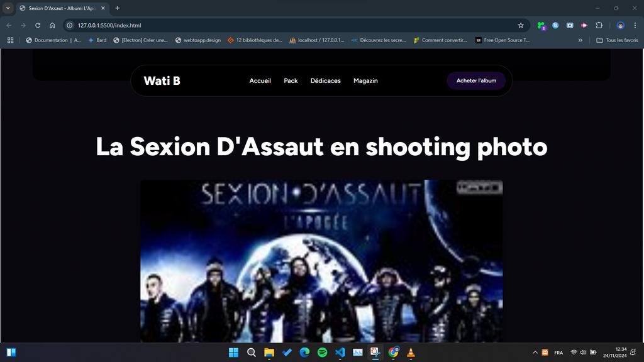644x362 pixels.
Task: Open the Chrome profile avatar
Action: [621, 25]
